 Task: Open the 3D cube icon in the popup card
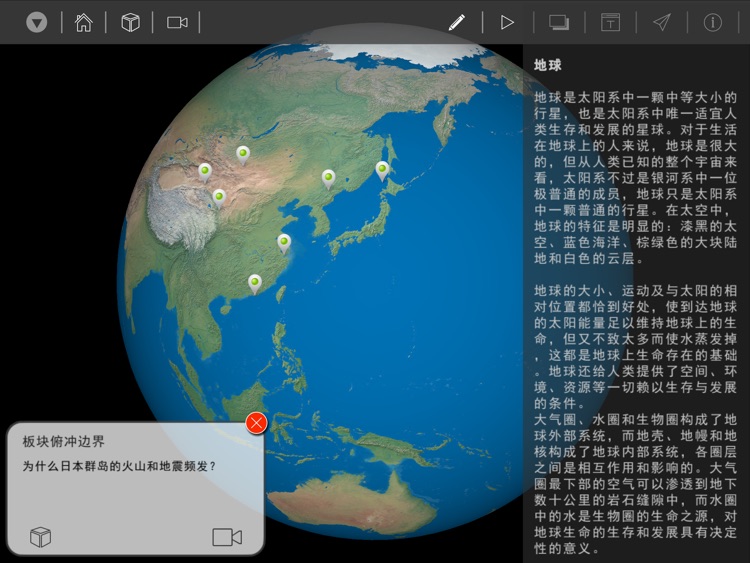click(x=40, y=537)
